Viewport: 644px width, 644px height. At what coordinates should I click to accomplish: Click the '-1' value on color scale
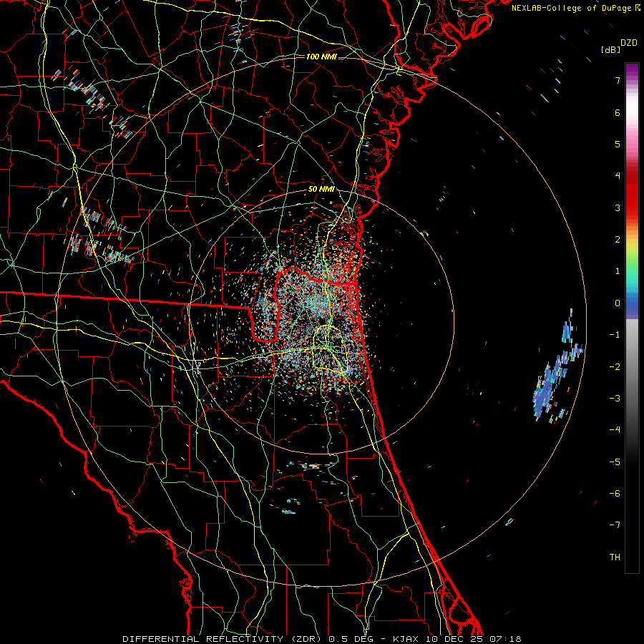pos(615,335)
